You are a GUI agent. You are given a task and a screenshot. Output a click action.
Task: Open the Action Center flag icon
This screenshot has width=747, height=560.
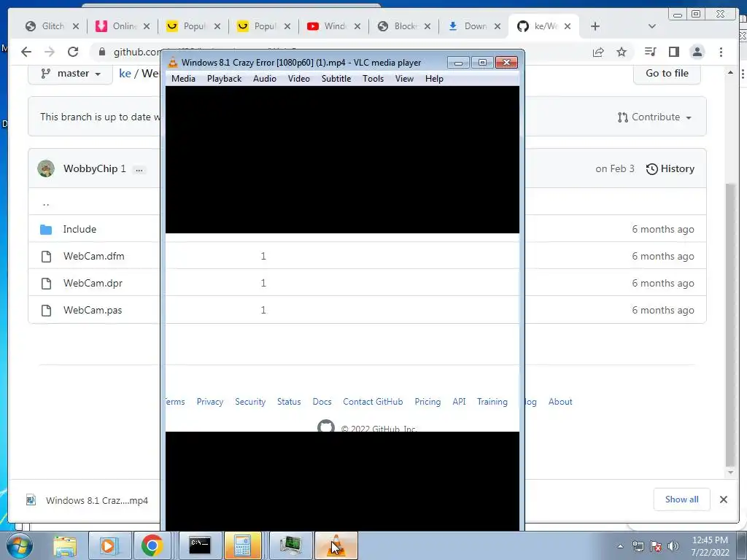click(x=656, y=547)
